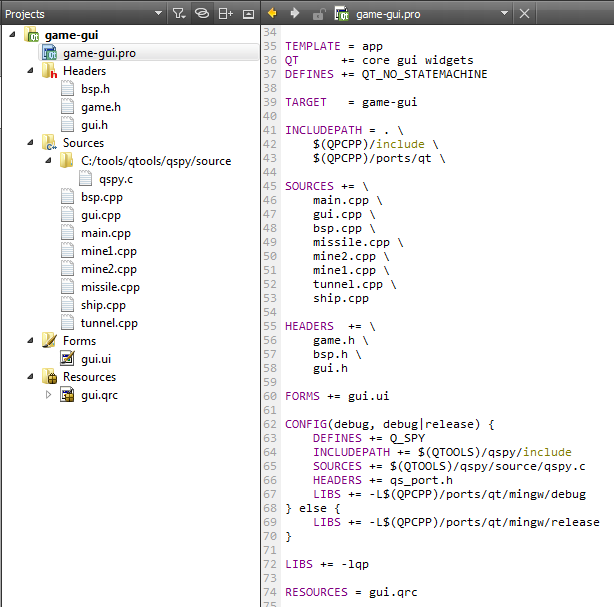Go back with the left arrow
The image size is (614, 607).
coord(272,14)
